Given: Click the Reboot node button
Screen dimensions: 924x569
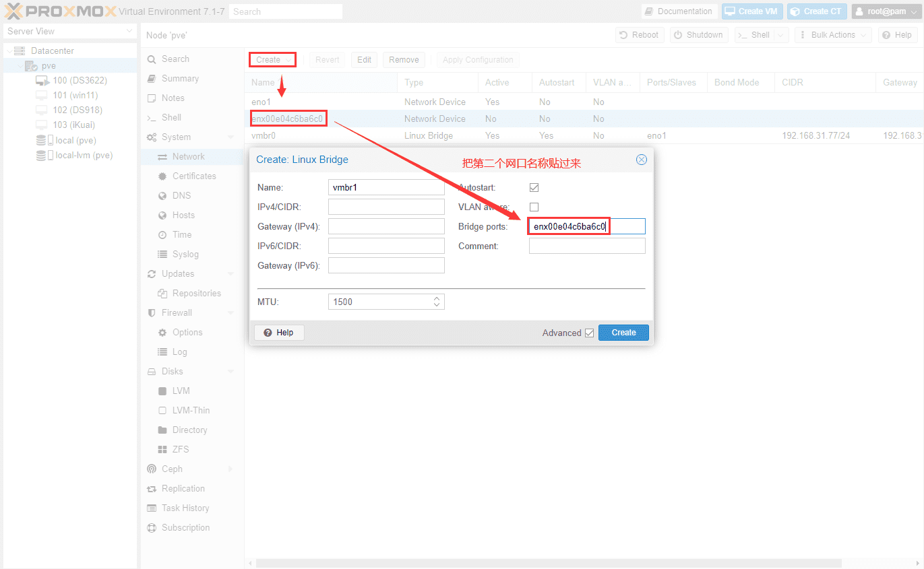Looking at the screenshot, I should 640,35.
